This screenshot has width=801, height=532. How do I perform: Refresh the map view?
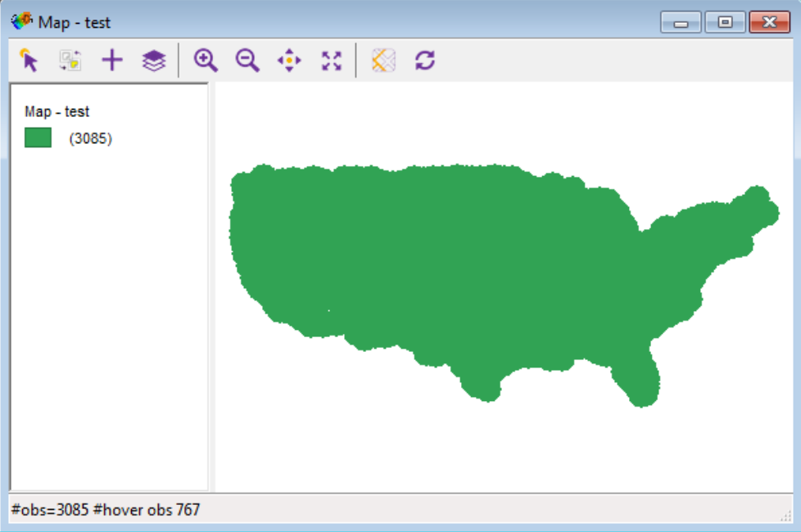point(424,59)
